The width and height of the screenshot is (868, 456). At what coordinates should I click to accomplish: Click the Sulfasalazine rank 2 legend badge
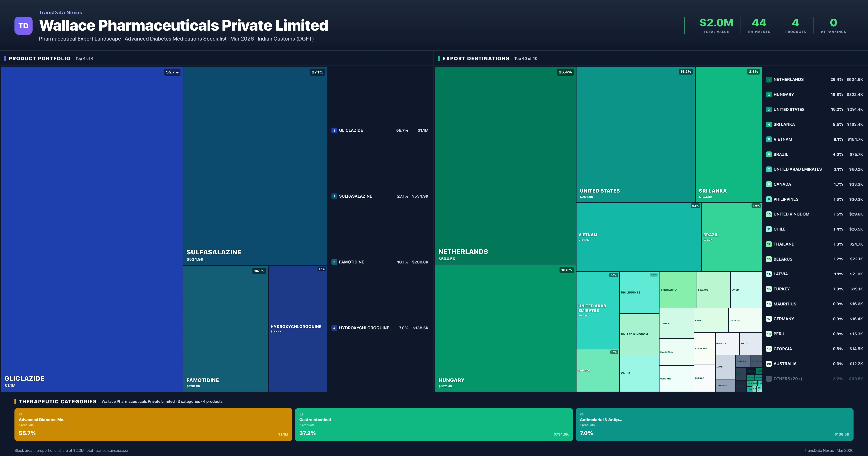[x=334, y=196]
